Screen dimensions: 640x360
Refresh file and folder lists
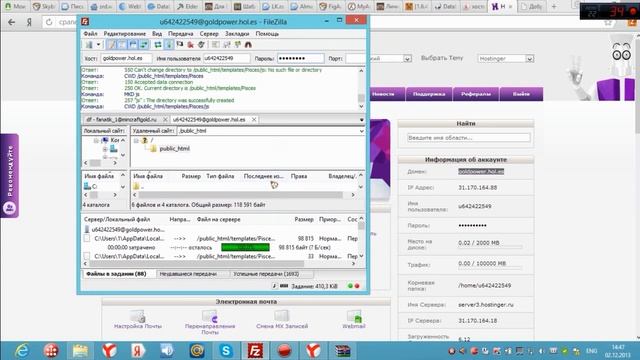tap(158, 44)
